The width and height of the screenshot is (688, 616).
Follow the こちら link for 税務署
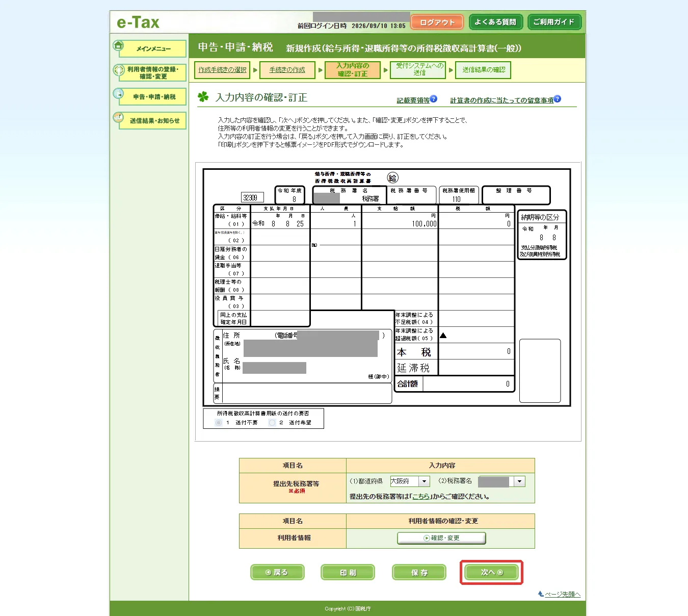420,496
